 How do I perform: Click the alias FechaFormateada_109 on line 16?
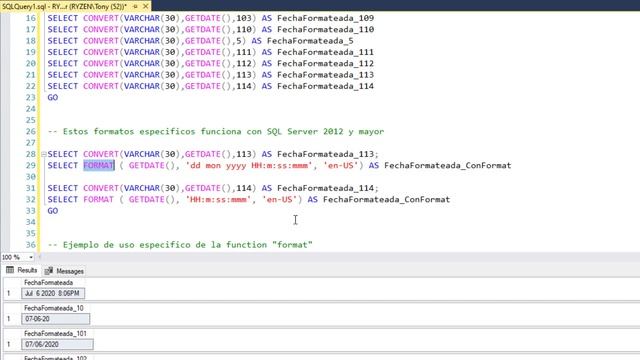pyautogui.click(x=325, y=18)
